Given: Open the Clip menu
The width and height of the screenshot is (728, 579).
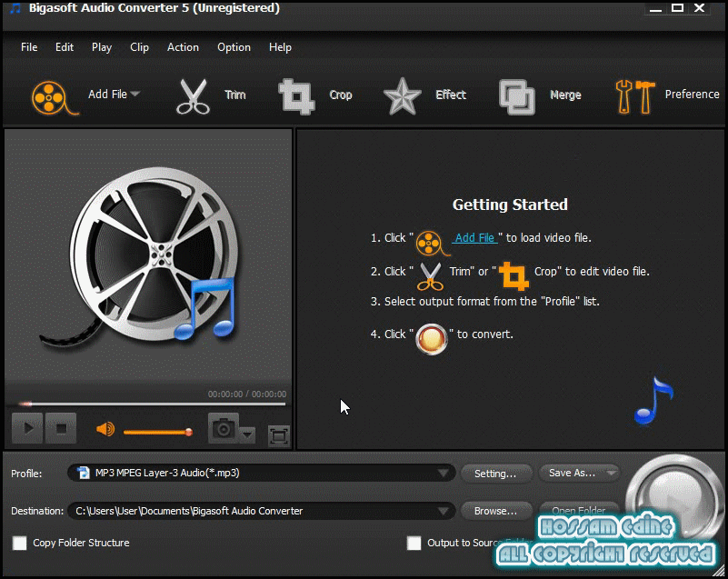Looking at the screenshot, I should [139, 47].
